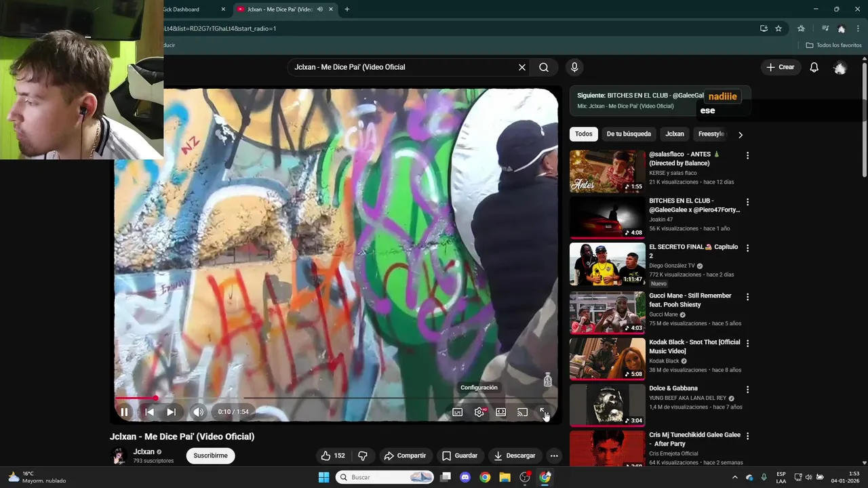This screenshot has height=488, width=868.
Task: Open the Siguiente mix playlist panel
Action: [x=660, y=100]
